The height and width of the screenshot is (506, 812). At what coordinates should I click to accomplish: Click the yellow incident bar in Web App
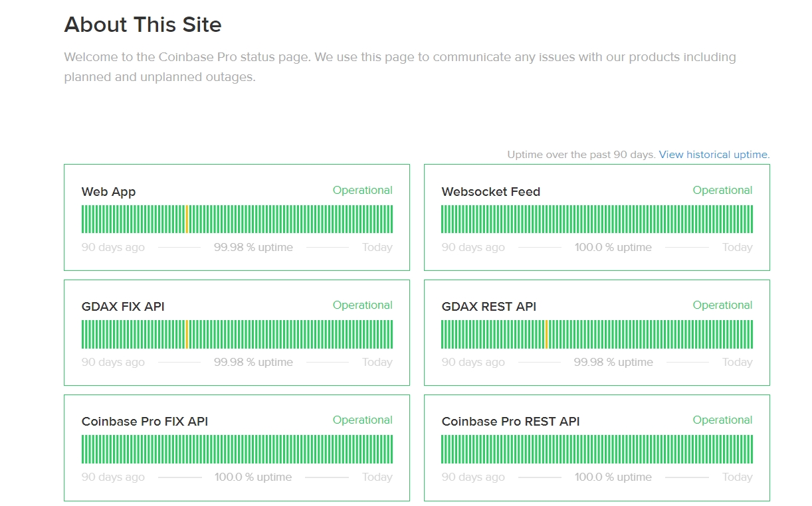point(187,219)
